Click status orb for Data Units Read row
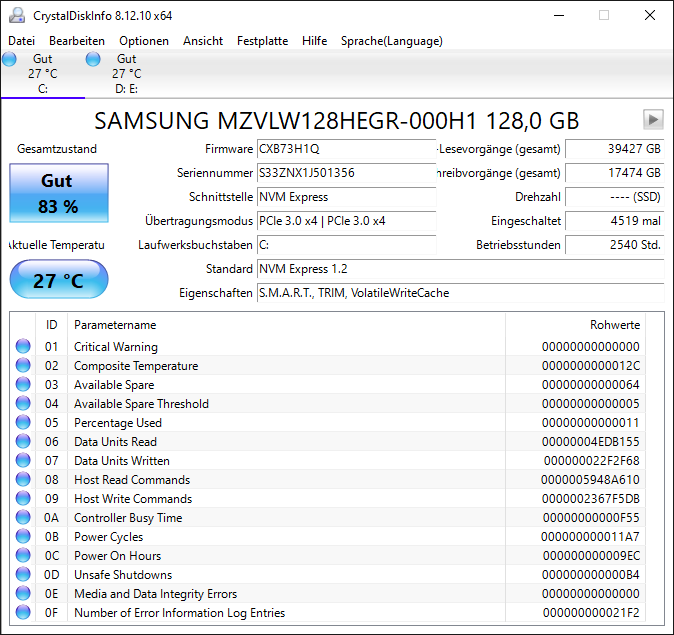This screenshot has height=635, width=674. click(23, 441)
